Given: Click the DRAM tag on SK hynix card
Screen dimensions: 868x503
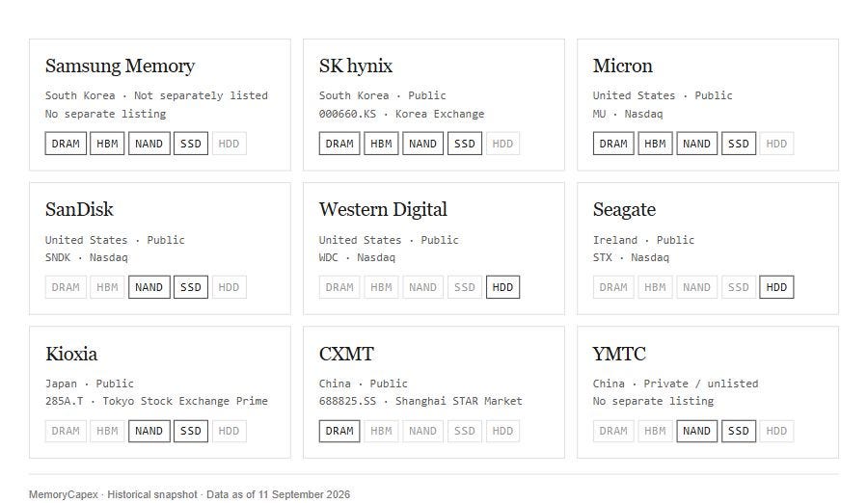Looking at the screenshot, I should point(339,144).
